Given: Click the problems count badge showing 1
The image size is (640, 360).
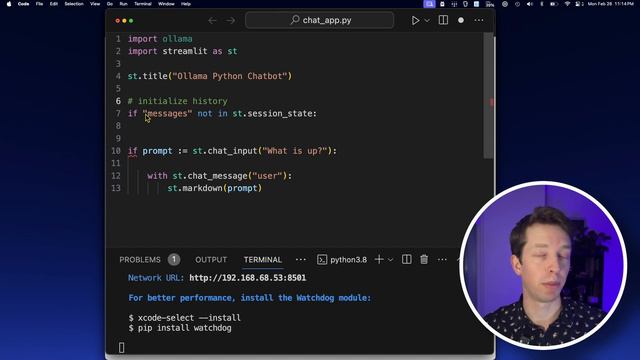Looking at the screenshot, I should [x=174, y=260].
